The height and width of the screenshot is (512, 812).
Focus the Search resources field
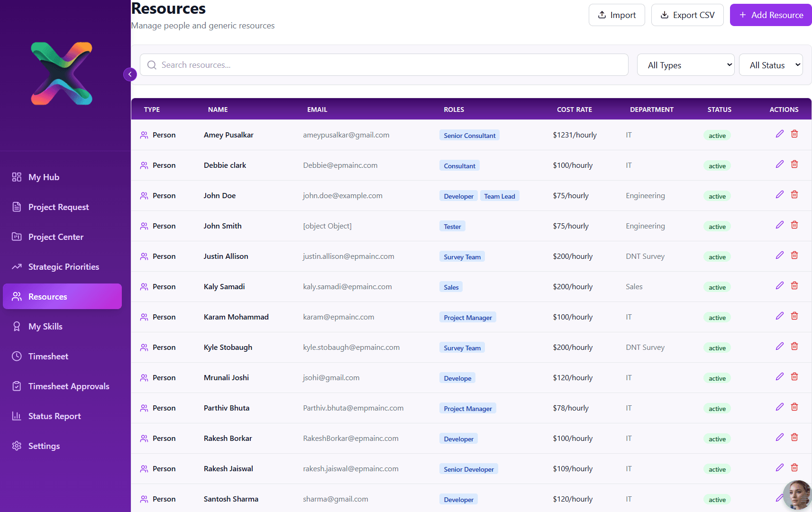384,65
